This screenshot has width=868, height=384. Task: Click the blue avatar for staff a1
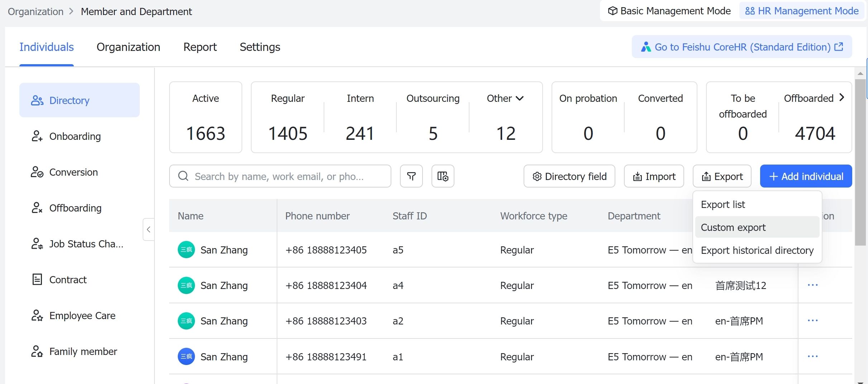[186, 356]
